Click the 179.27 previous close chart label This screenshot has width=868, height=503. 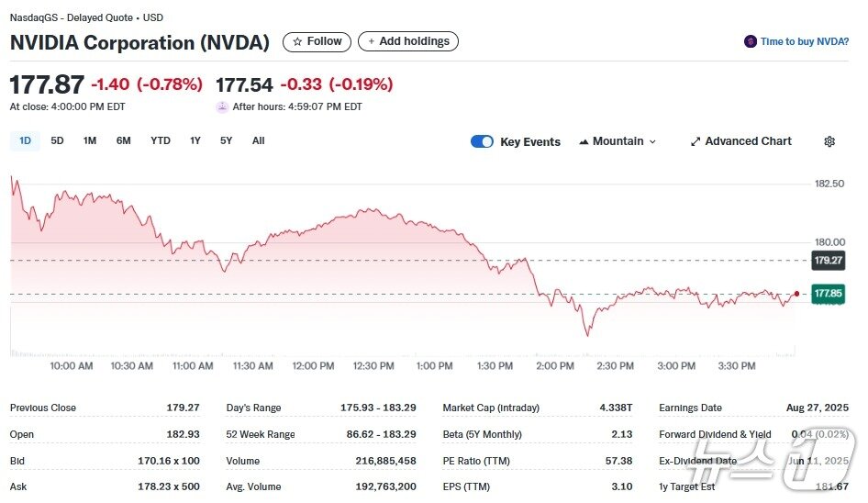828,261
